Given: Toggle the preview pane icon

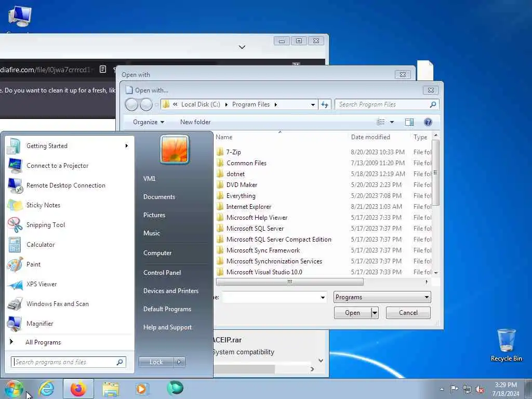Looking at the screenshot, I should pos(409,122).
